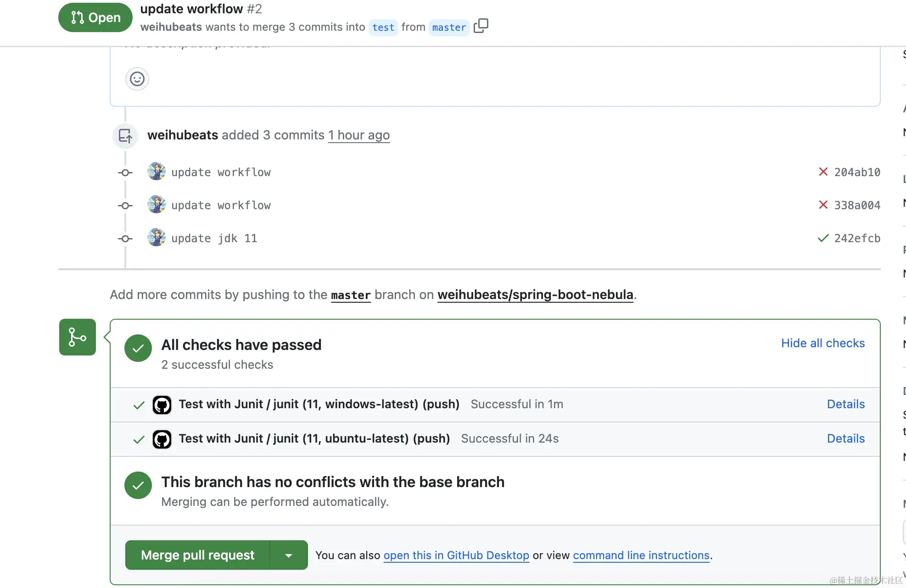Open the emoji reaction picker

click(137, 79)
